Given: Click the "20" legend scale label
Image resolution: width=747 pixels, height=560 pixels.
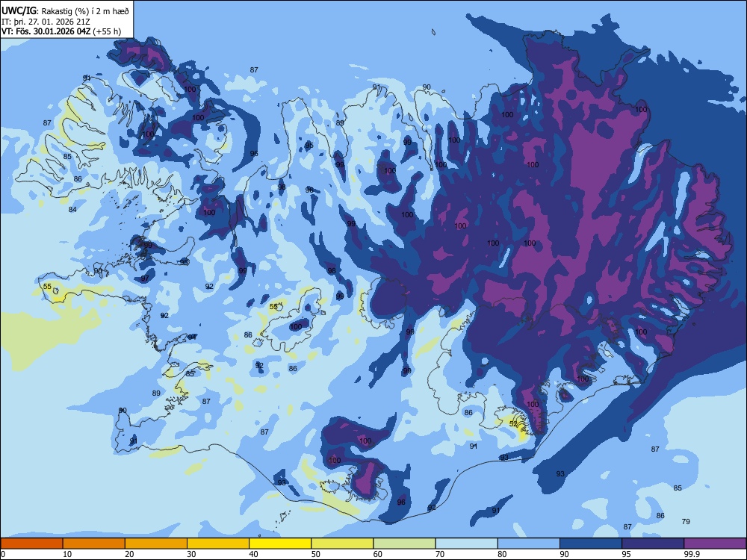Looking at the screenshot, I should 129,554.
